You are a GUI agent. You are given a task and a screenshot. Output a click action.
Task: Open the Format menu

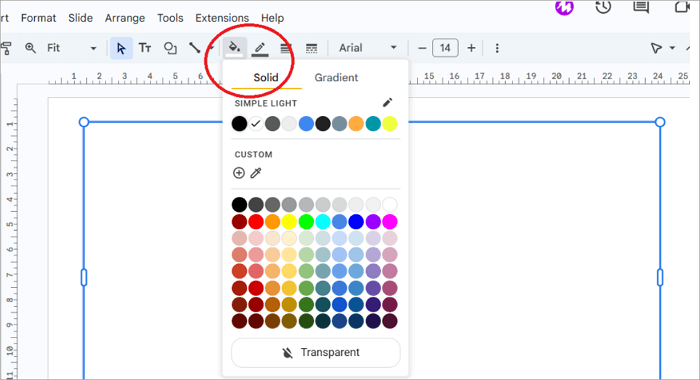[38, 18]
